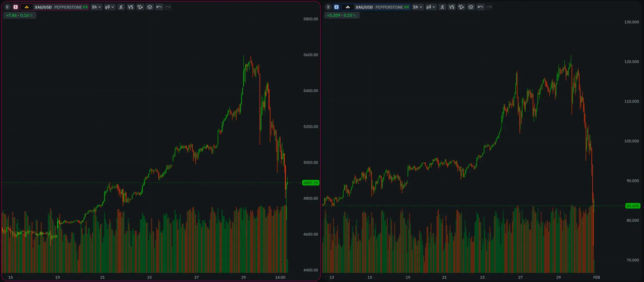This screenshot has height=282, width=644.
Task: Undo last action on the XAU/USD chart
Action: pyautogui.click(x=159, y=7)
